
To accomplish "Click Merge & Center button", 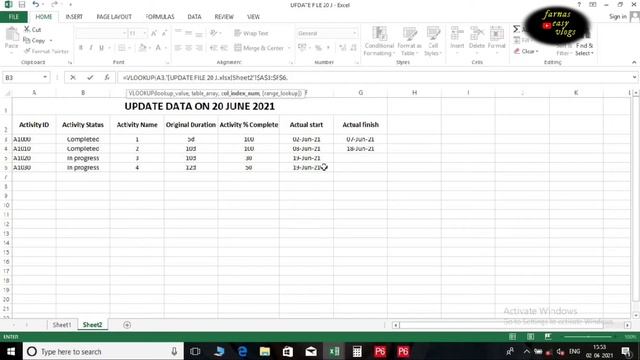I will pyautogui.click(x=260, y=48).
